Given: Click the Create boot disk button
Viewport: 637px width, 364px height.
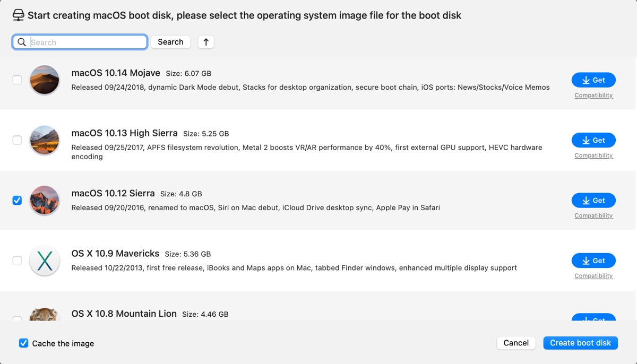Looking at the screenshot, I should [x=580, y=343].
